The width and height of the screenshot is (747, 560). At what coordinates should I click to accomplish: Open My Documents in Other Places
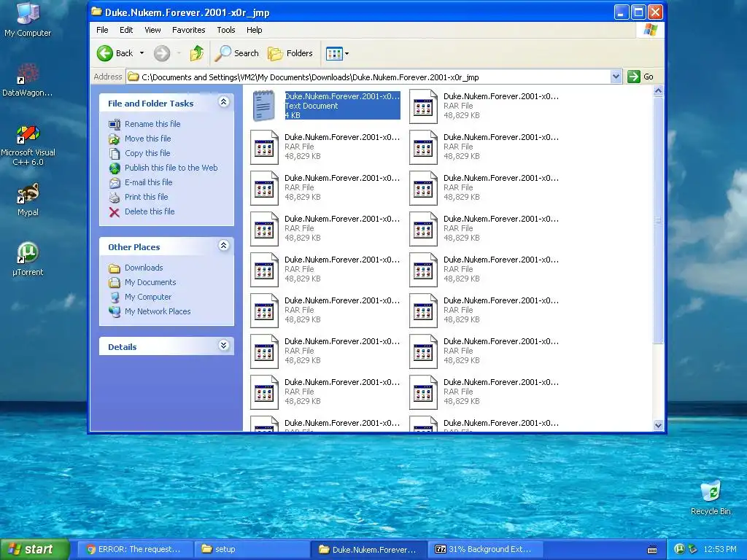150,282
